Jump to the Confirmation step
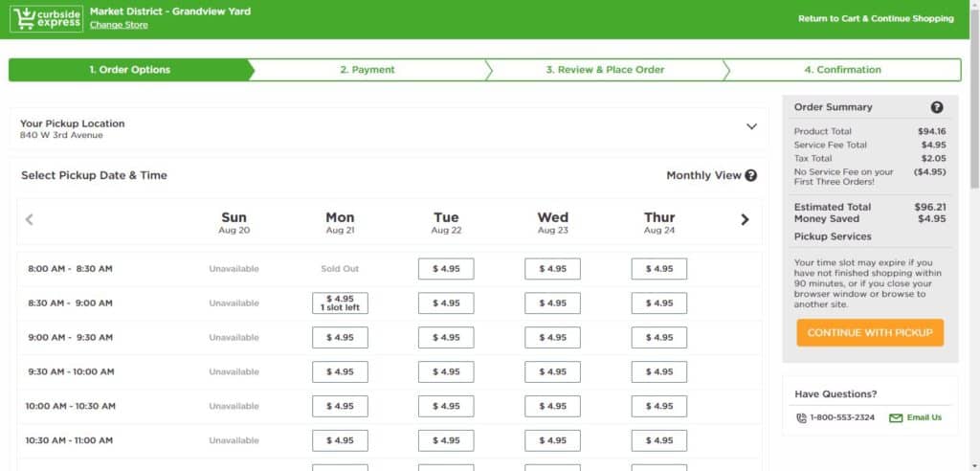This screenshot has height=471, width=980. (x=842, y=70)
